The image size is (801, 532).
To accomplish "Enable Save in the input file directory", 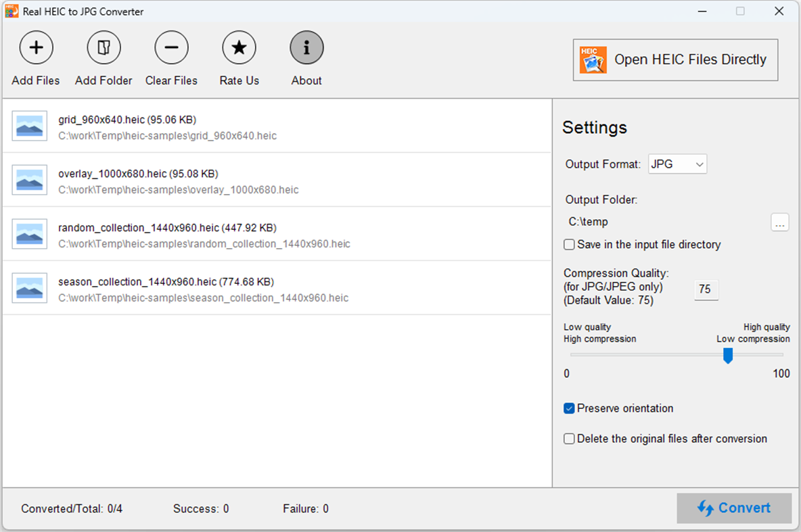I will (569, 245).
